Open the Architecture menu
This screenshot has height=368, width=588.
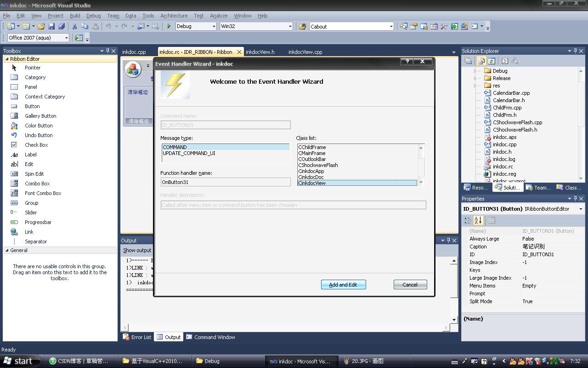pos(174,16)
